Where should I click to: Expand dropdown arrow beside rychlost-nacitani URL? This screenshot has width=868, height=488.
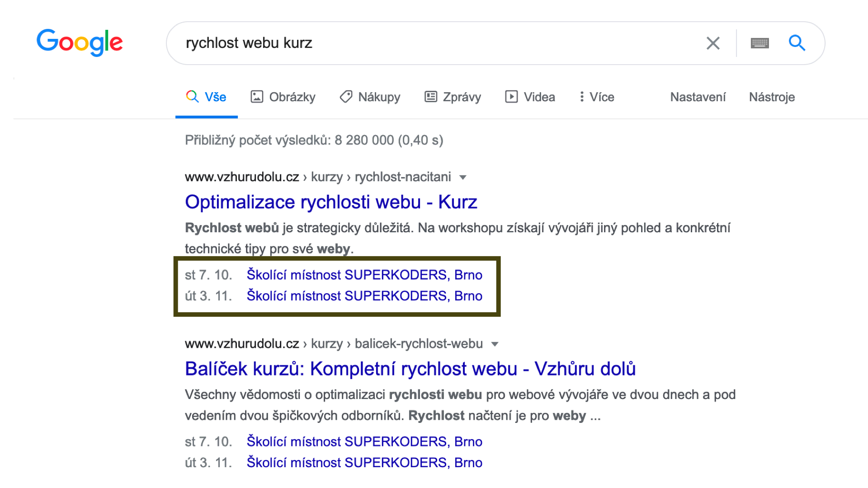[462, 177]
